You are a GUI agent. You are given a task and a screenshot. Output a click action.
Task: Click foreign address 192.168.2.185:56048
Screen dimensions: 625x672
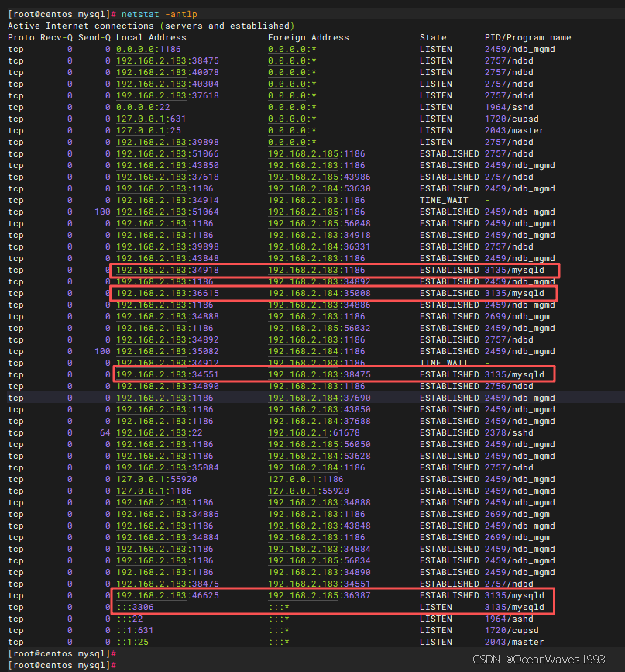(319, 223)
